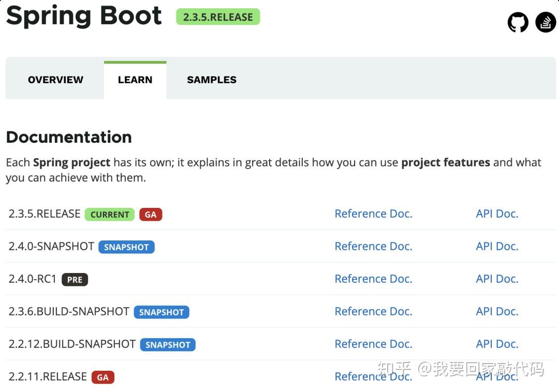Open Reference Doc for 2.3.5.RELEASE

point(373,214)
